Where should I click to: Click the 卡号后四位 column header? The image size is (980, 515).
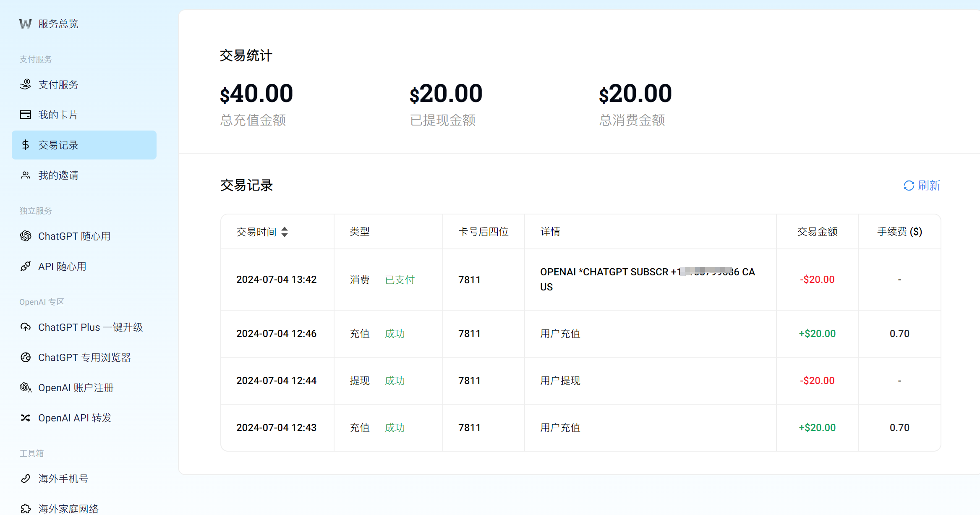(x=483, y=232)
